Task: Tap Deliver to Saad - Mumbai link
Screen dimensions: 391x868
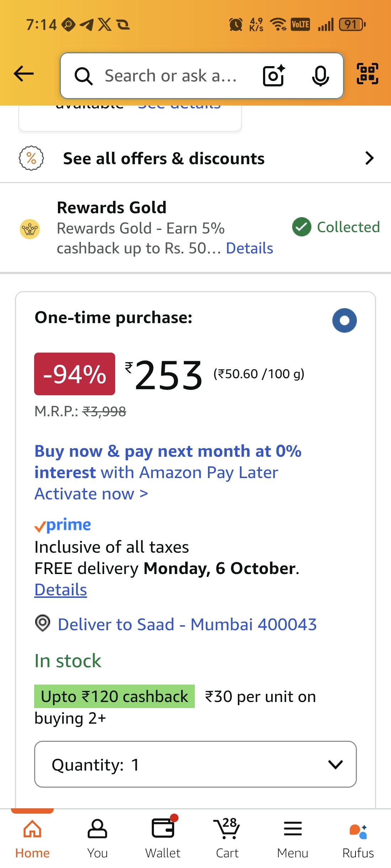Action: [187, 625]
